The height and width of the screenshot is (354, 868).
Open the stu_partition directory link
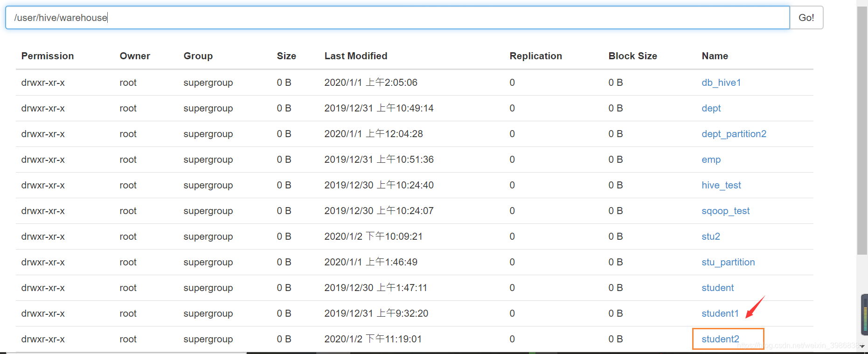(x=728, y=262)
